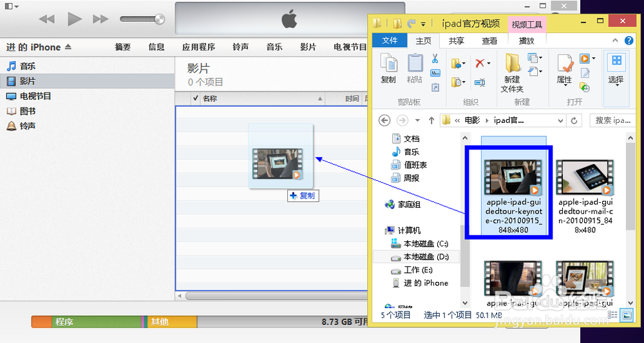Click the iTunes previous track button
This screenshot has width=644, height=343.
(47, 19)
